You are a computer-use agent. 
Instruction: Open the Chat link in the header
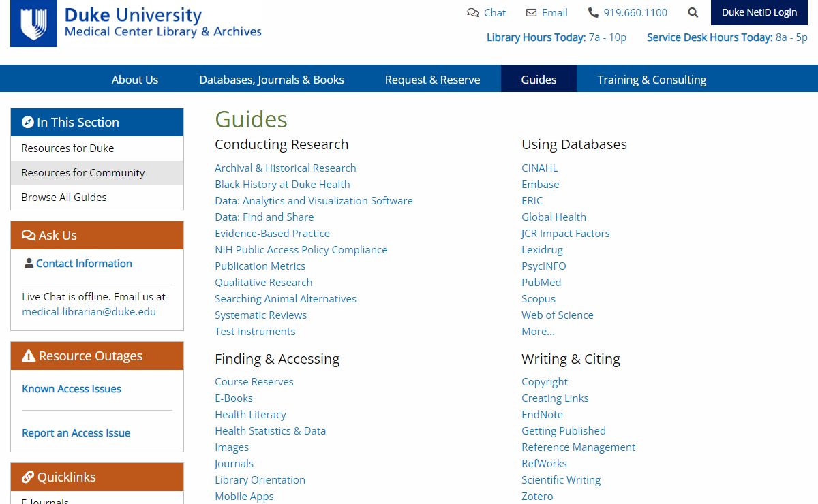(x=495, y=12)
